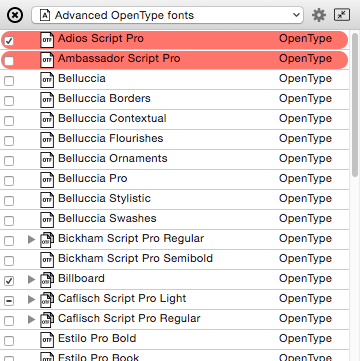Activate the Belluccia Ornaments checkbox
The height and width of the screenshot is (361, 360).
coord(9,161)
